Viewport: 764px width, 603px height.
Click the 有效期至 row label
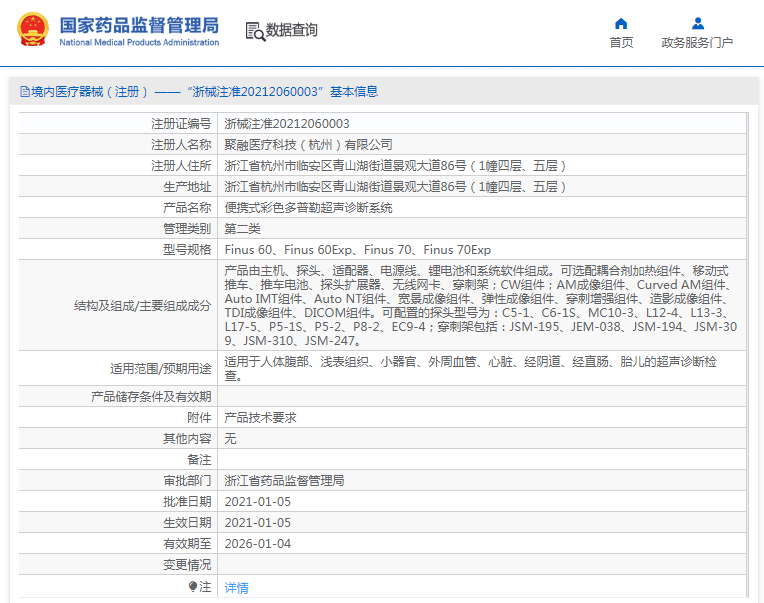tap(187, 543)
